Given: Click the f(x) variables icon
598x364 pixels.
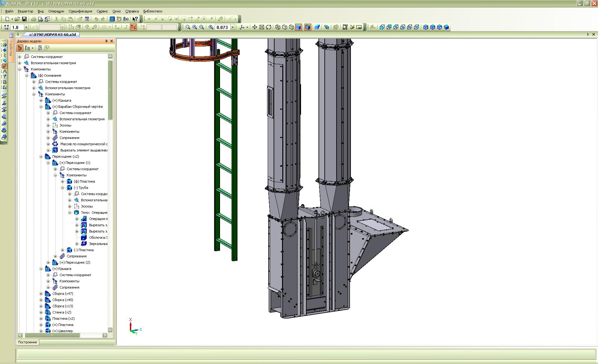Looking at the screenshot, I should (126, 19).
